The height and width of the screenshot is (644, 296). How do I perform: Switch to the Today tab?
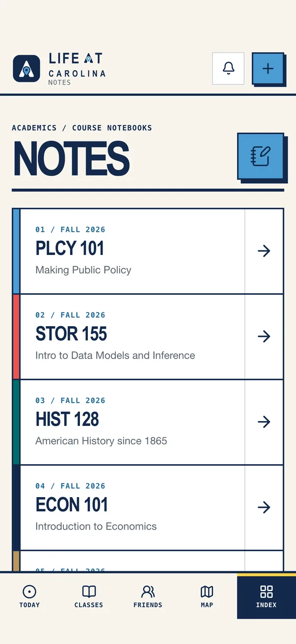click(29, 596)
